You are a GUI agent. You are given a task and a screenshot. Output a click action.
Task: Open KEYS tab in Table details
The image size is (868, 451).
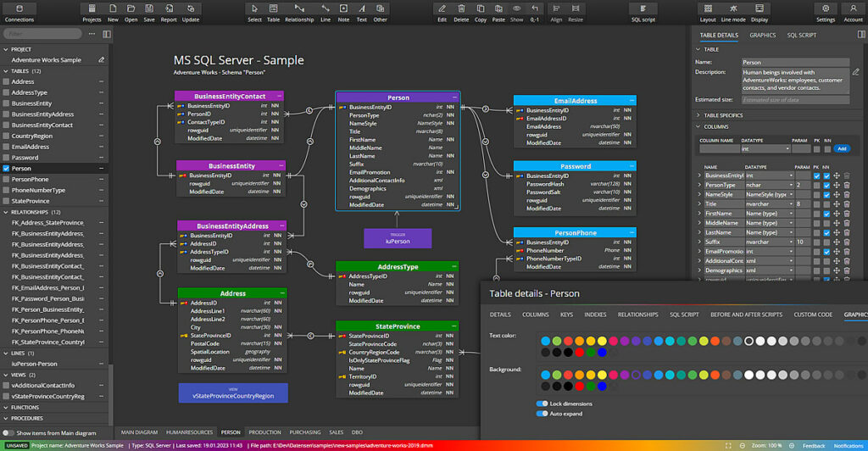click(566, 315)
